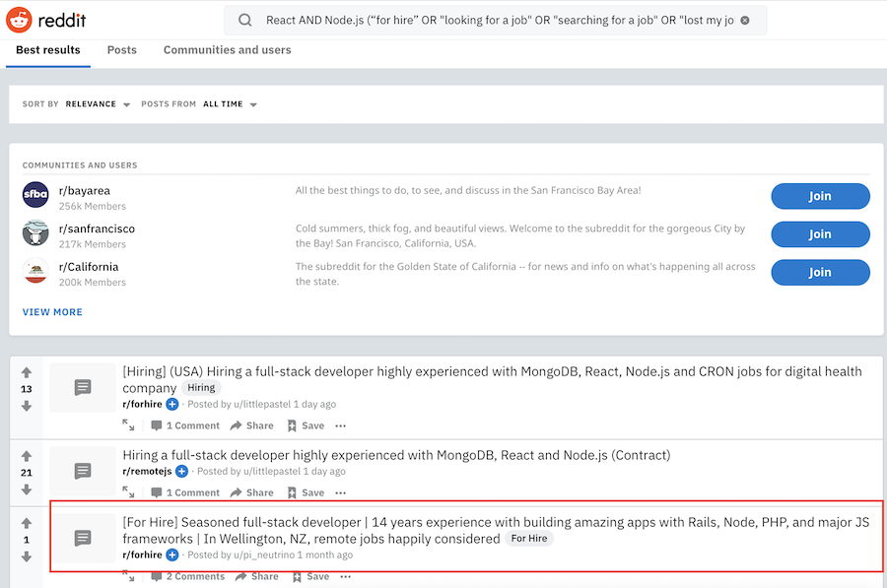Join r/forhire via plus icon on Seasoned developer post
887x588 pixels.
tap(172, 555)
